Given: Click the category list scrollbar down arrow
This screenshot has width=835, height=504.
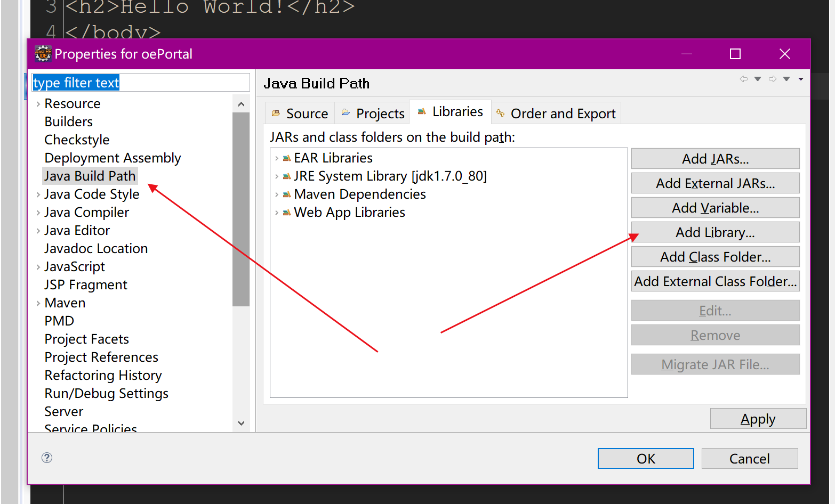Looking at the screenshot, I should pos(241,423).
